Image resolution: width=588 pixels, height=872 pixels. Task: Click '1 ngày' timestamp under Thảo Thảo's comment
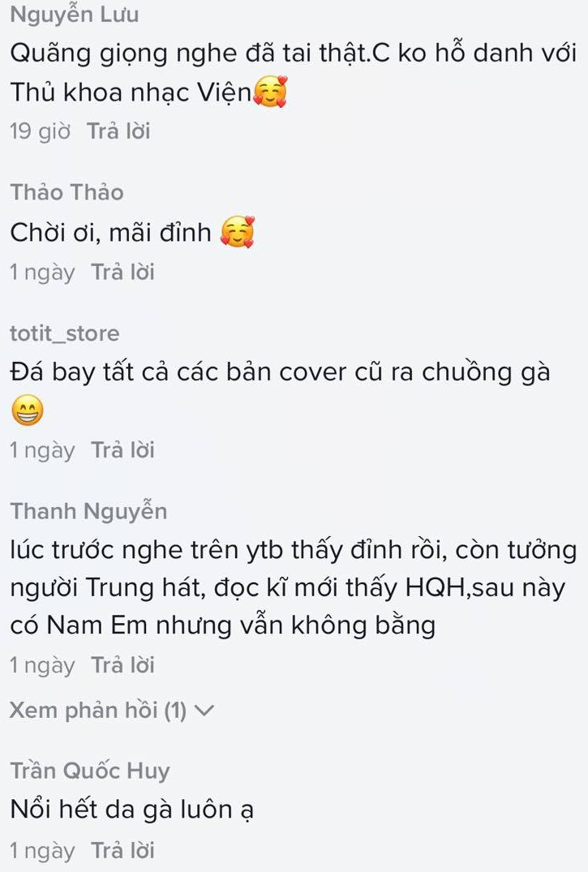pyautogui.click(x=42, y=273)
